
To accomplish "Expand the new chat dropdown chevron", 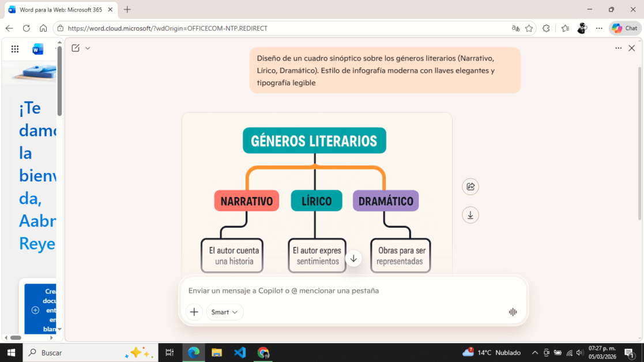I will pos(88,48).
